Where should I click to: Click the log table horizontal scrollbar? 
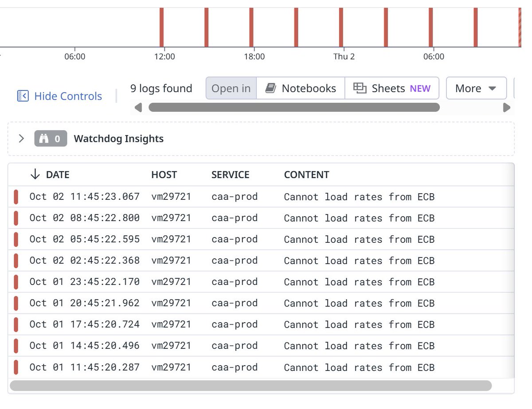250,386
